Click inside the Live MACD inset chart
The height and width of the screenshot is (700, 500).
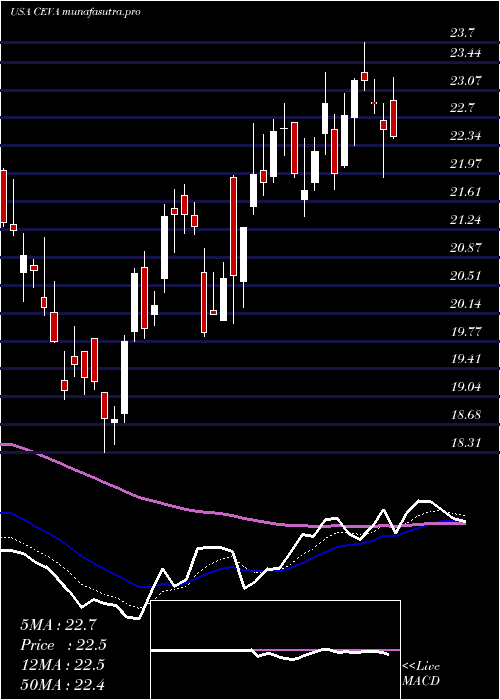(275, 650)
